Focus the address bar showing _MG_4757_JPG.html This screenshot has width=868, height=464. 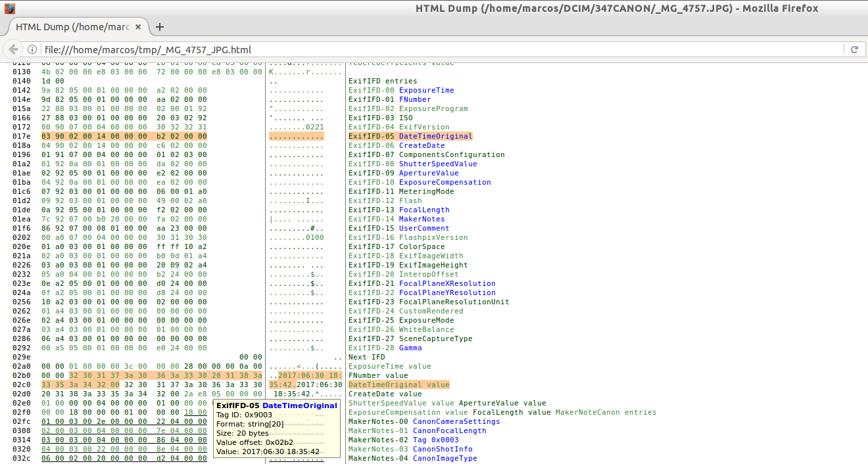tap(442, 49)
